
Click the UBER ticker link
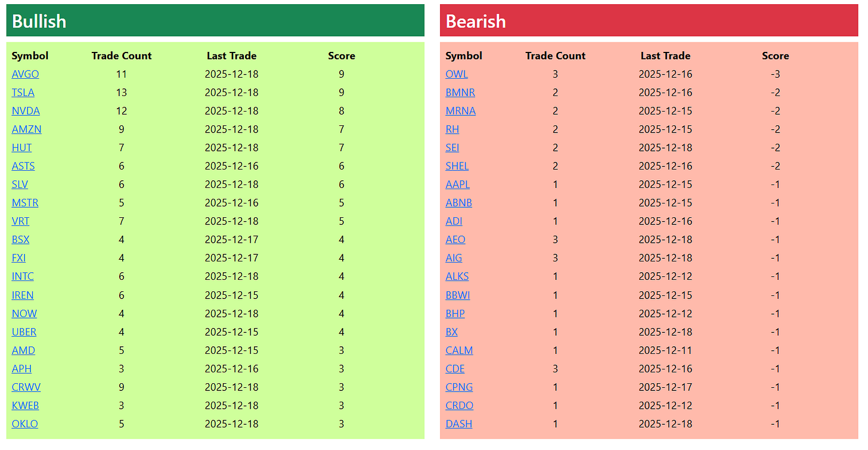(24, 332)
